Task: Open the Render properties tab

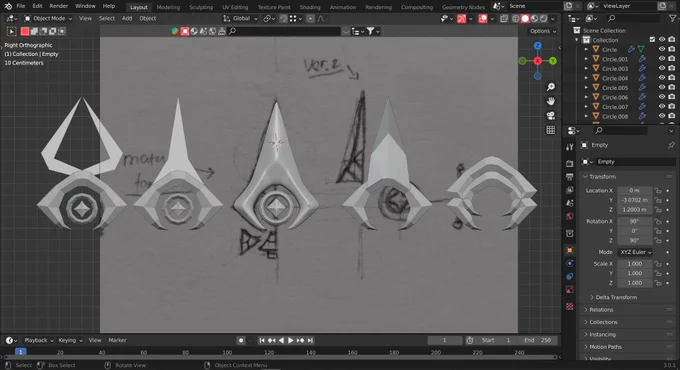Action: point(570,164)
